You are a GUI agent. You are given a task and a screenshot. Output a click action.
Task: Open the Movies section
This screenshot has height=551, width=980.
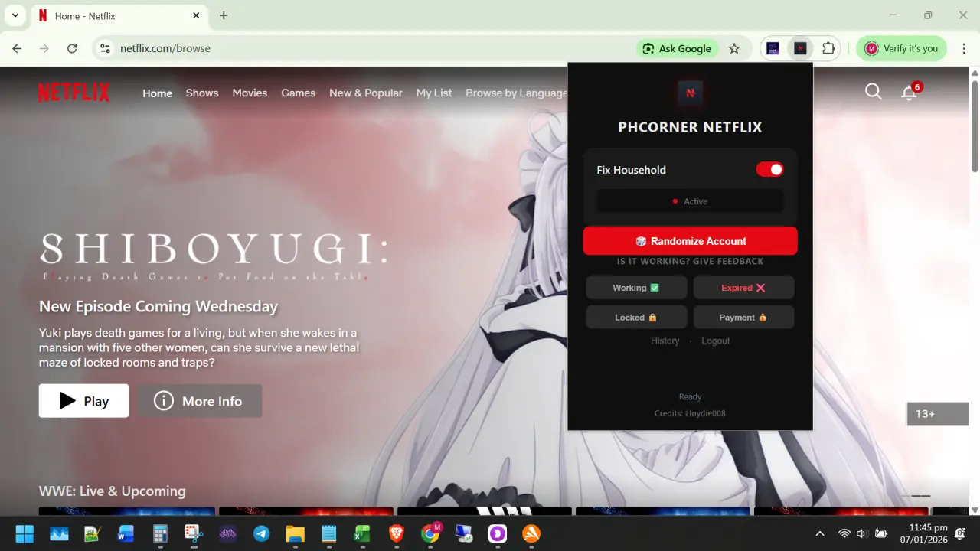pos(250,93)
